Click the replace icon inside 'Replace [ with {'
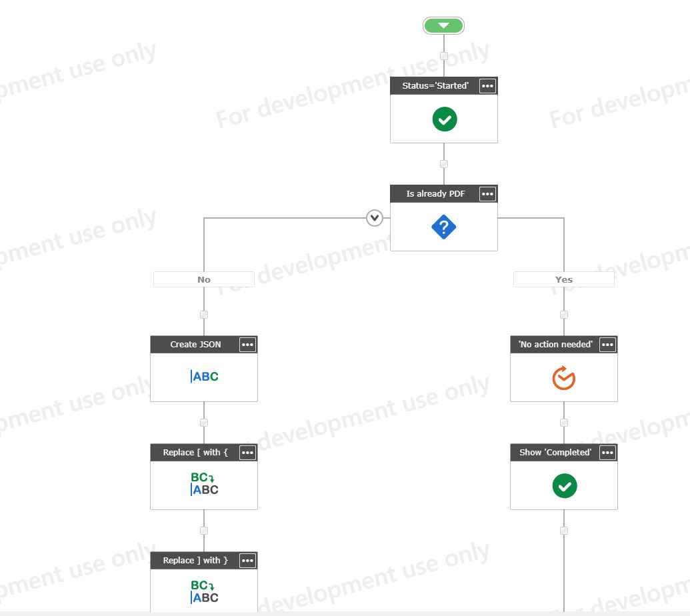This screenshot has width=690, height=616. pos(204,483)
